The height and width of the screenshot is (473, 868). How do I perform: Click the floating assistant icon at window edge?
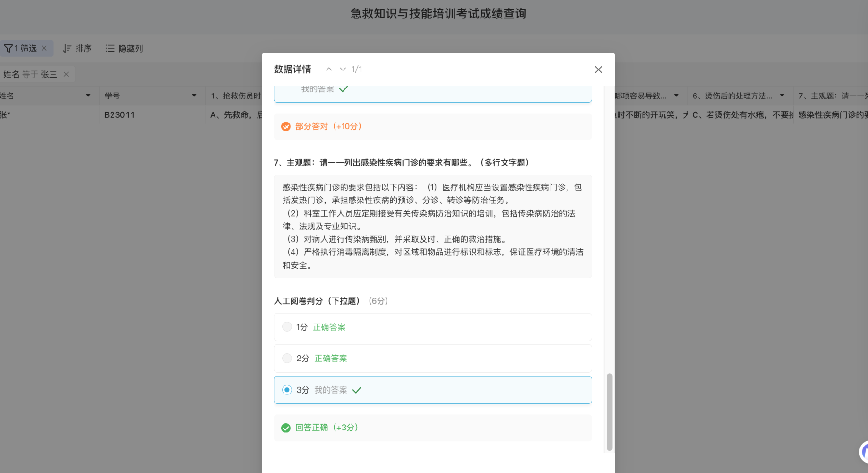click(x=864, y=452)
